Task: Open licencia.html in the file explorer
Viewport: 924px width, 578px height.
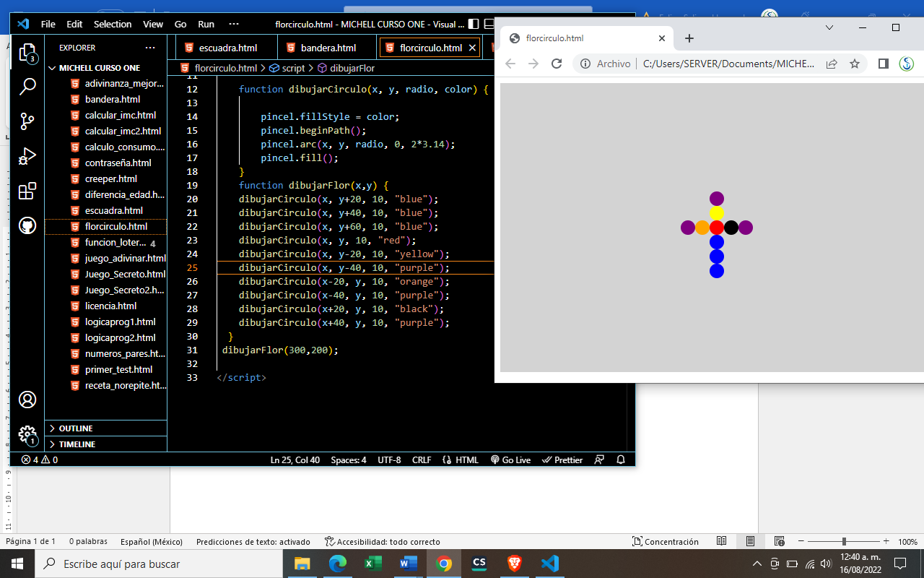Action: 105,306
